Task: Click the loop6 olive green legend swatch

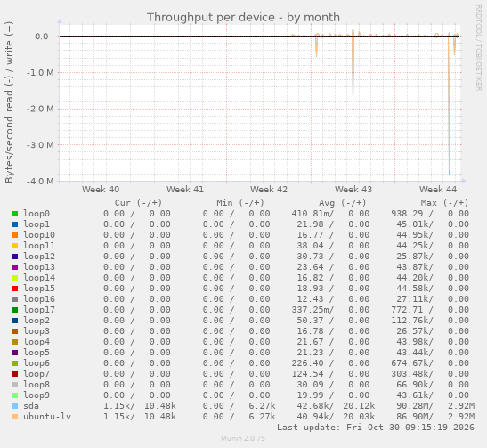Action: tap(15, 363)
